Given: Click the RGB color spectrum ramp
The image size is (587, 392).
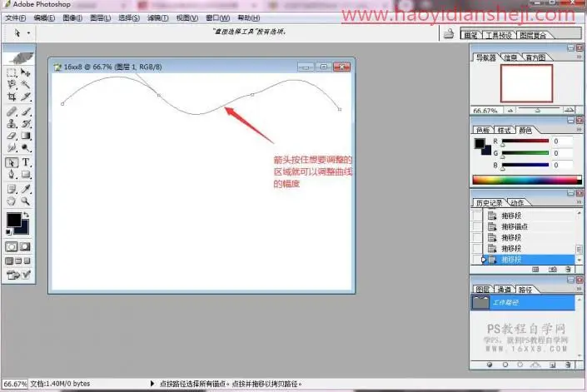Looking at the screenshot, I should click(526, 180).
